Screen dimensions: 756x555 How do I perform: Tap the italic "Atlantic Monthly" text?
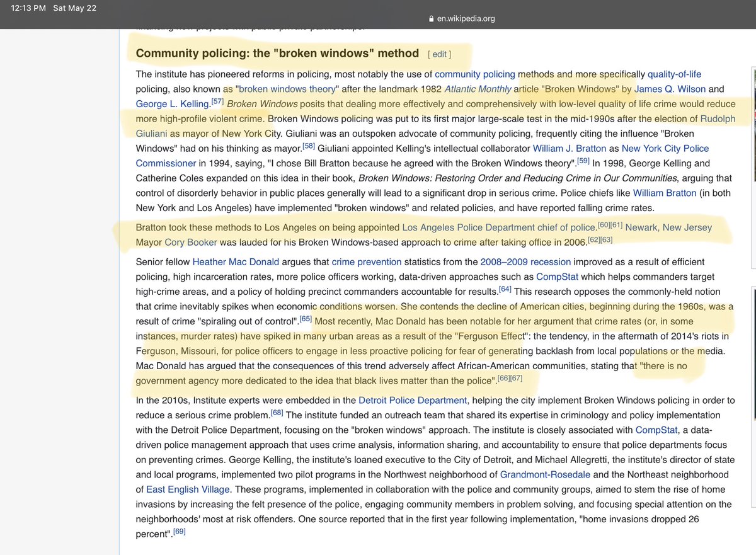[478, 89]
